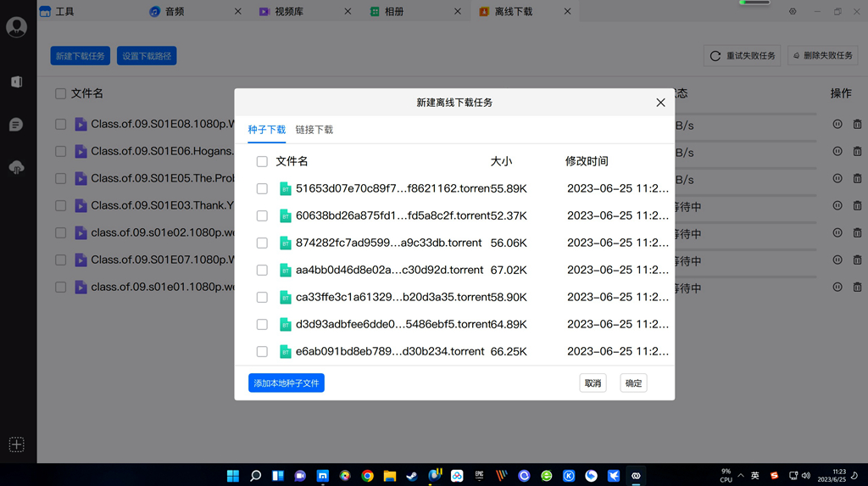This screenshot has width=868, height=486.
Task: Switch to the 视频库 tab
Action: pyautogui.click(x=289, y=12)
